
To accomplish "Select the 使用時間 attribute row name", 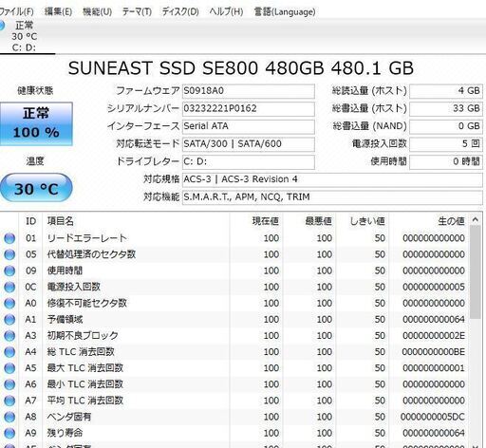I will click(65, 271).
